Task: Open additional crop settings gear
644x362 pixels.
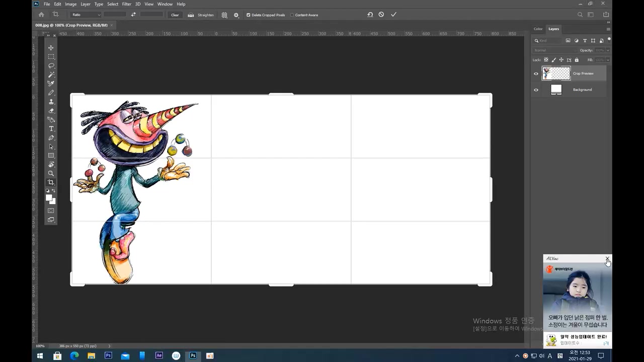Action: (x=236, y=15)
